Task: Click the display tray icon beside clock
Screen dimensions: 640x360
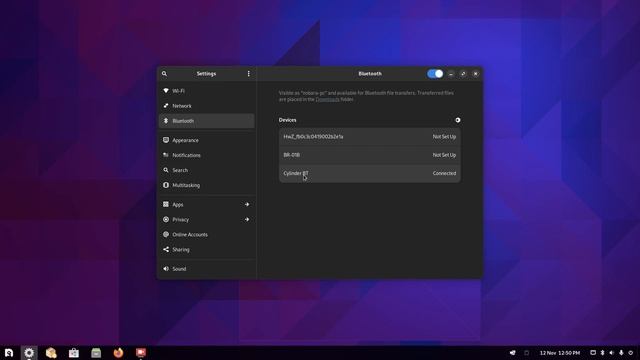Action: (593, 353)
